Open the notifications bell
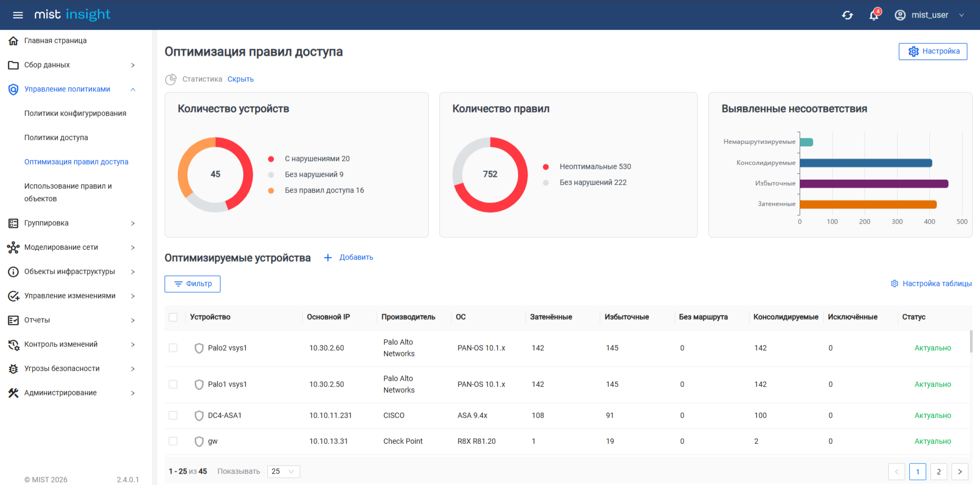This screenshot has height=485, width=980. click(874, 15)
